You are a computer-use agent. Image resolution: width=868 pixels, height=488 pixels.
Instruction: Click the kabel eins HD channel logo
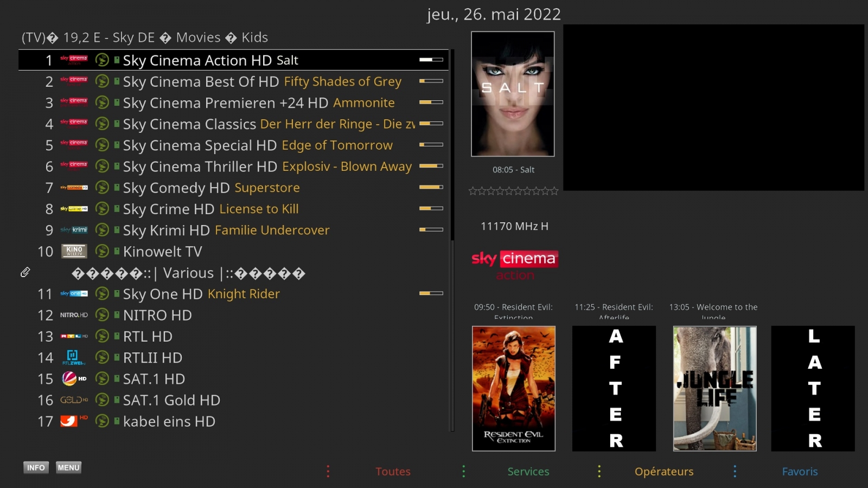pyautogui.click(x=74, y=421)
